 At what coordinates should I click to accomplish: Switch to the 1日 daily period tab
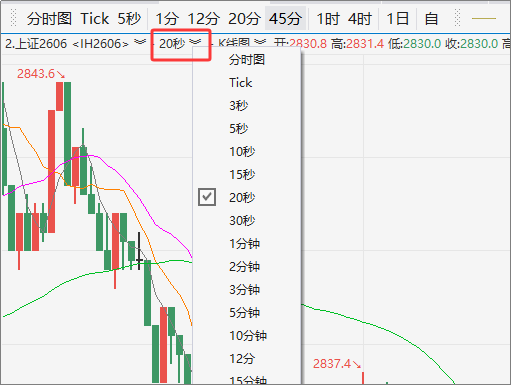[398, 18]
